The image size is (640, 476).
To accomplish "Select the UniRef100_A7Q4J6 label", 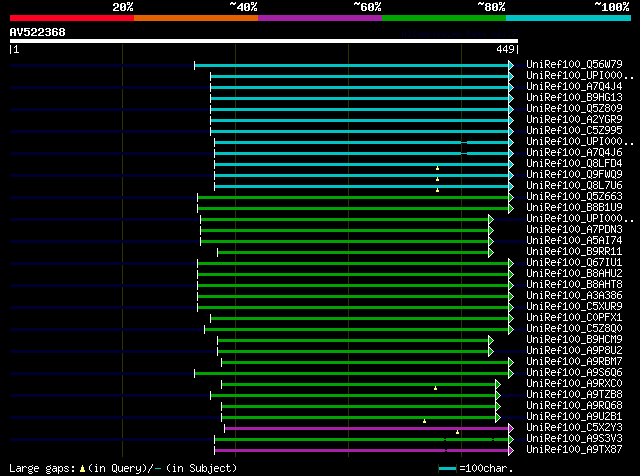I will pos(574,153).
